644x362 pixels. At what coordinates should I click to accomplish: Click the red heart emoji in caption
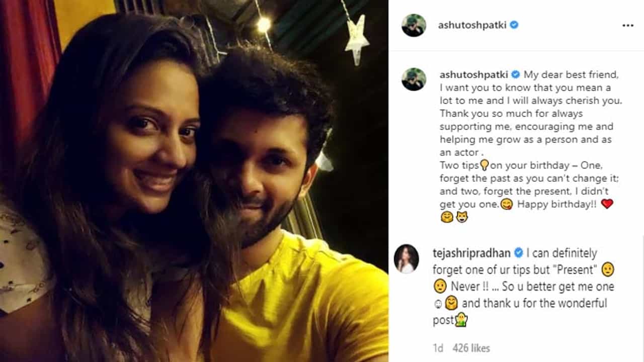click(x=607, y=205)
